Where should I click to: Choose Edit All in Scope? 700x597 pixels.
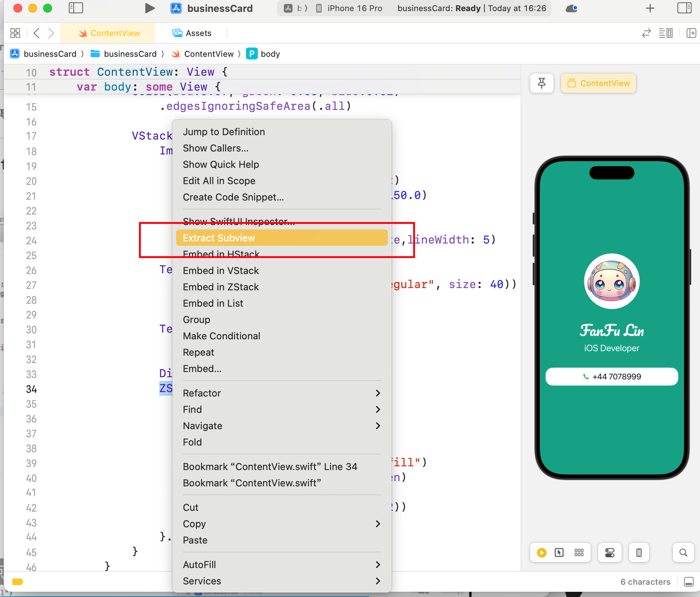pos(282,181)
